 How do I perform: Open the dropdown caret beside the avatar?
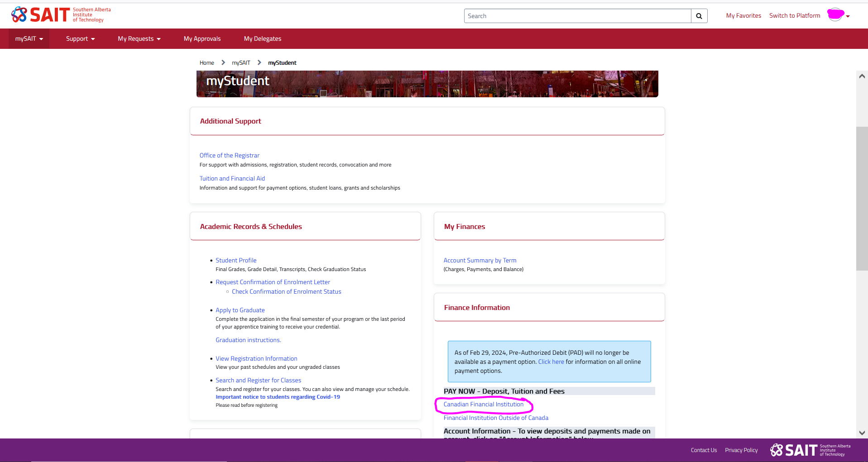(x=848, y=16)
